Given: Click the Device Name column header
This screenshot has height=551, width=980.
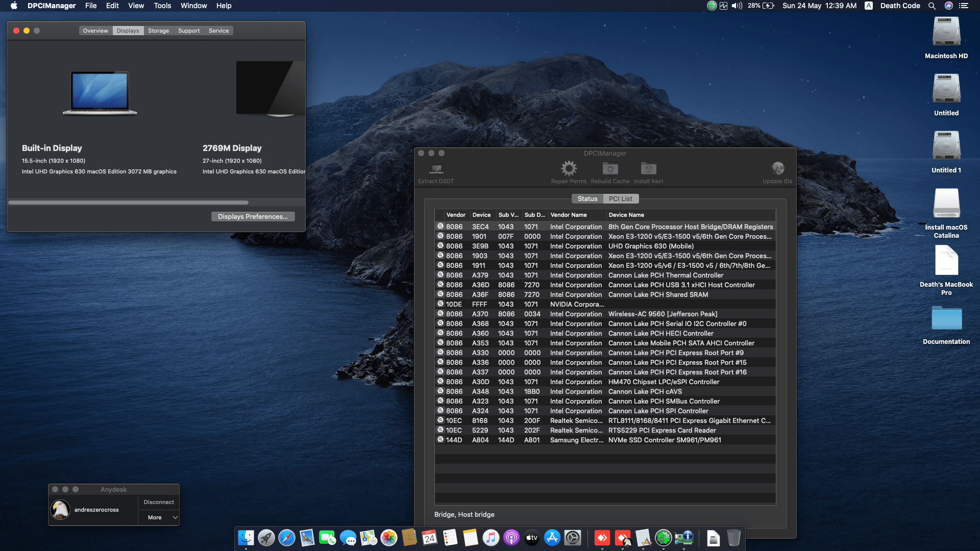Looking at the screenshot, I should (626, 215).
